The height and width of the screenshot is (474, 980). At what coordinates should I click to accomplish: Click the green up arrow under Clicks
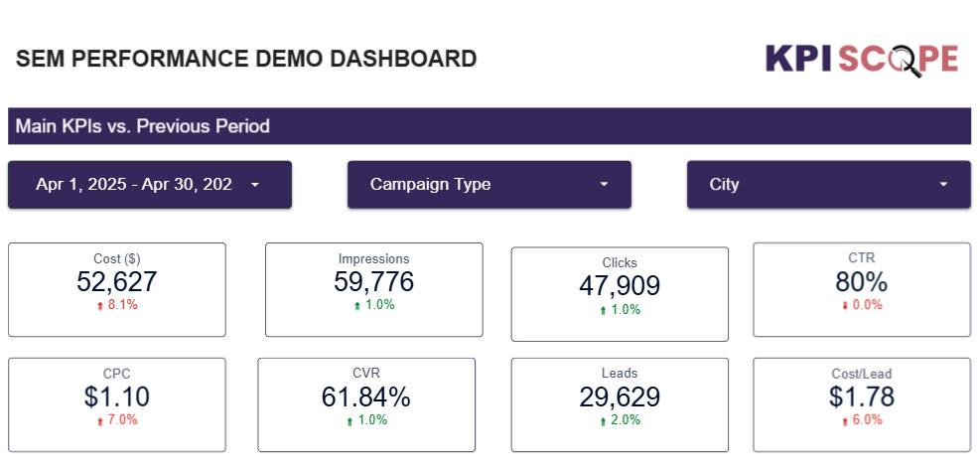coord(603,310)
